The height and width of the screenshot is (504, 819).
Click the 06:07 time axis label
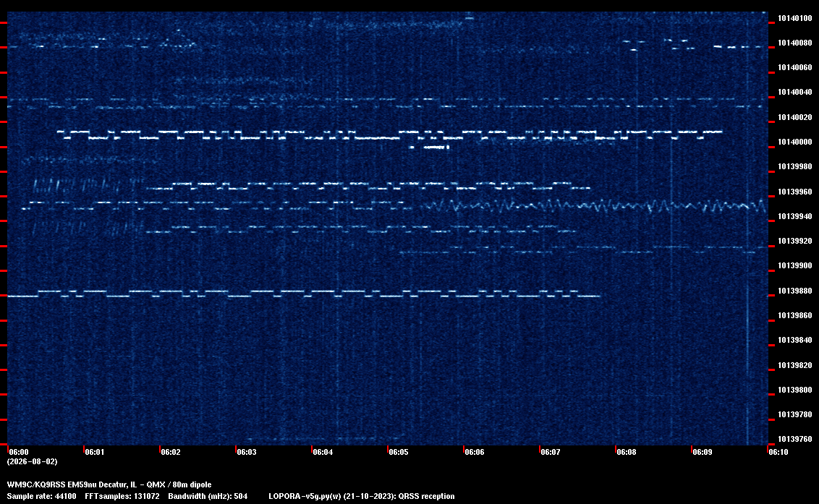[551, 452]
